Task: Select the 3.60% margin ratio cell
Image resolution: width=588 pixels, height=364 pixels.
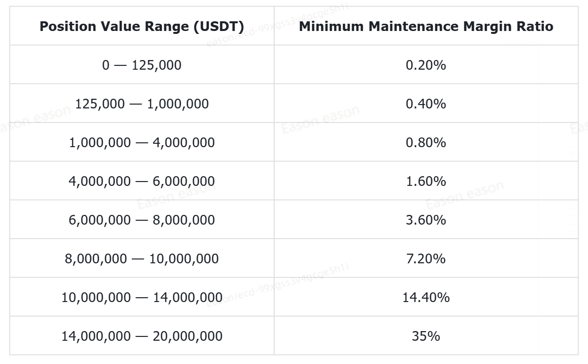Action: point(426,220)
